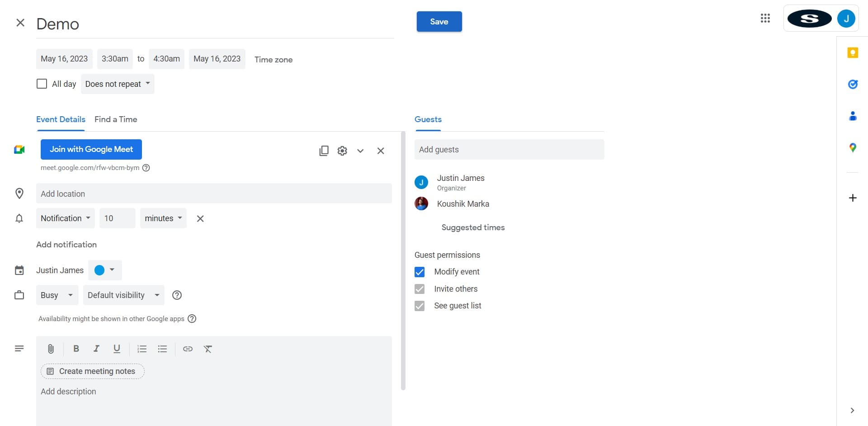Uncheck the Invite others permission
The height and width of the screenshot is (426, 868).
click(x=420, y=289)
